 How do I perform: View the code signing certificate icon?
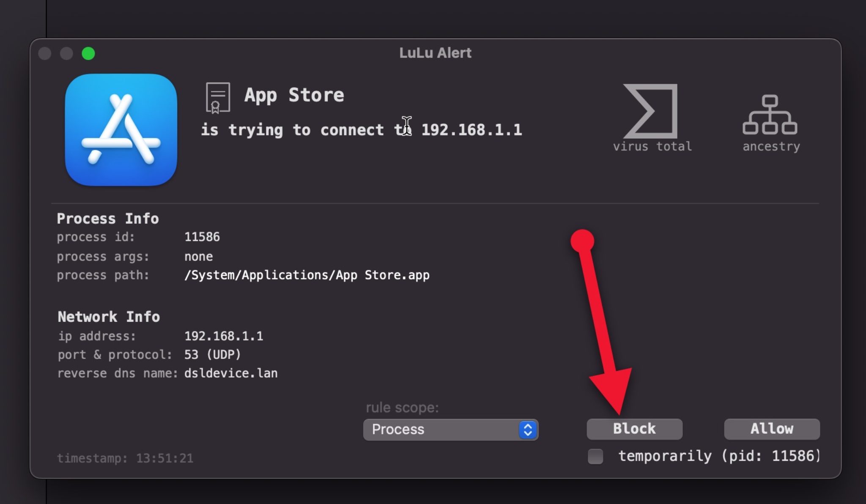218,98
